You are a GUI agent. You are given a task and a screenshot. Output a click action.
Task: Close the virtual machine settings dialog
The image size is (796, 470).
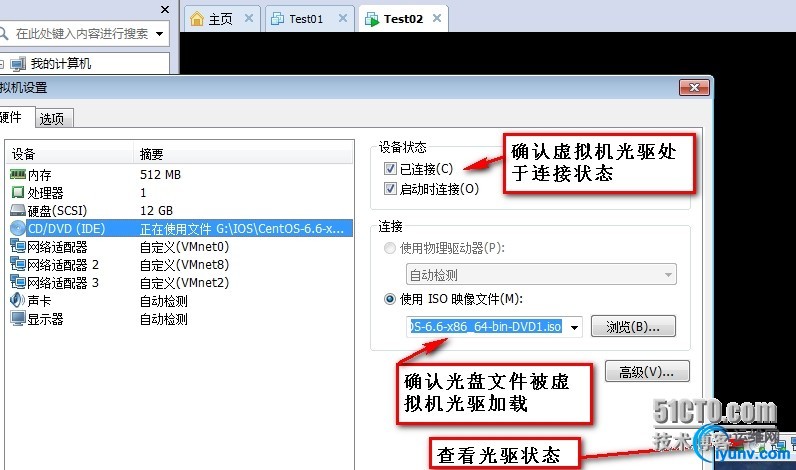[694, 87]
